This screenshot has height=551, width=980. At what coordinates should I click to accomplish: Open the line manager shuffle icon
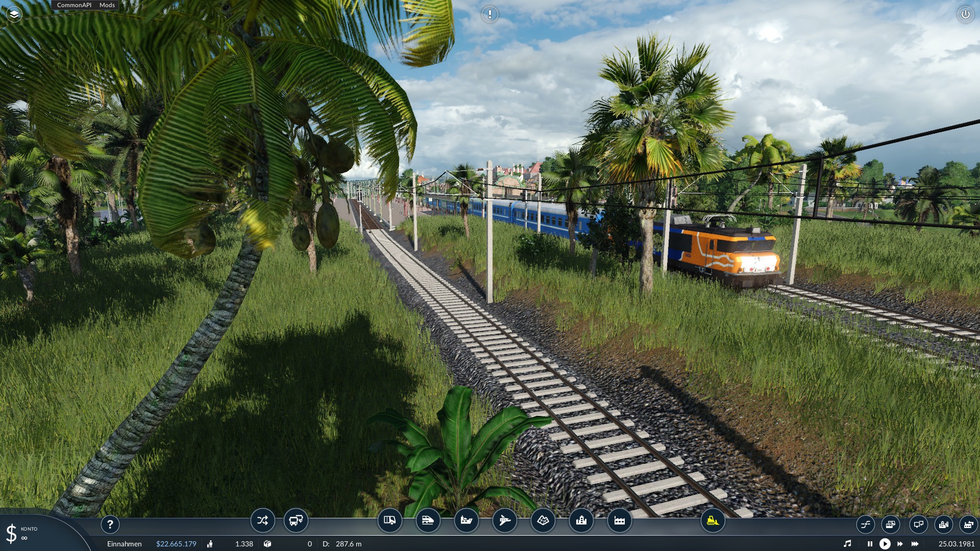262,521
